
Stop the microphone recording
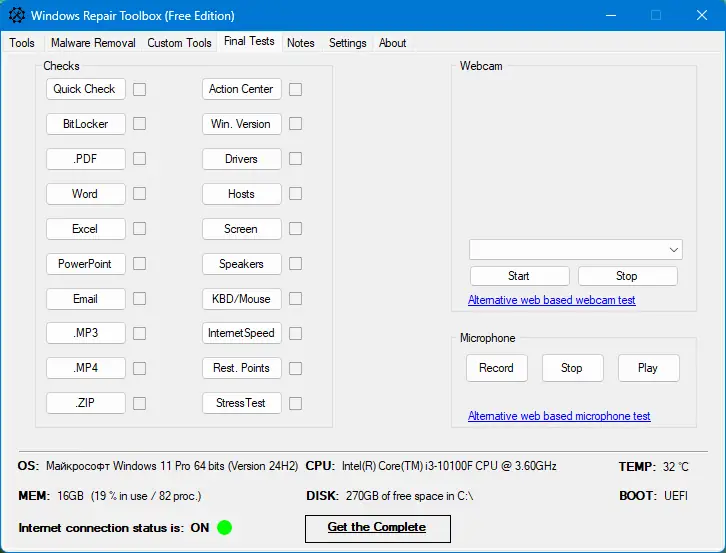572,368
